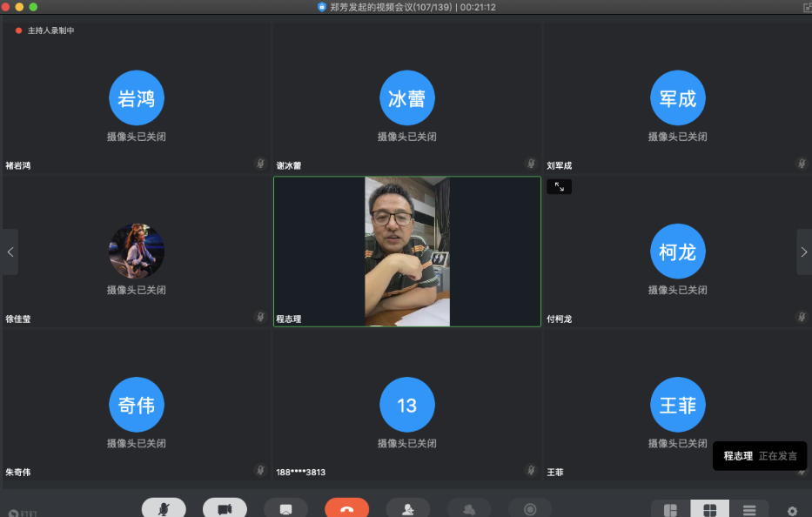Open meeting settings gear
Image resolution: width=812 pixels, height=517 pixels.
coord(792,511)
